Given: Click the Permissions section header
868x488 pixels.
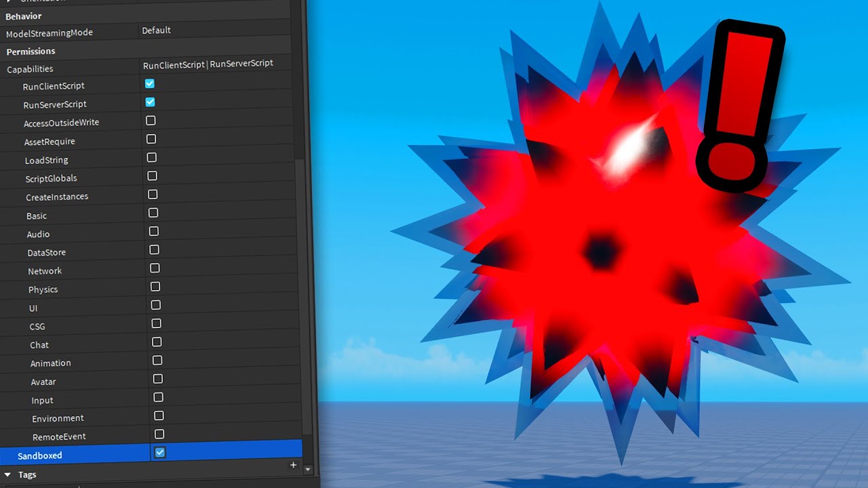Looking at the screenshot, I should tap(31, 52).
